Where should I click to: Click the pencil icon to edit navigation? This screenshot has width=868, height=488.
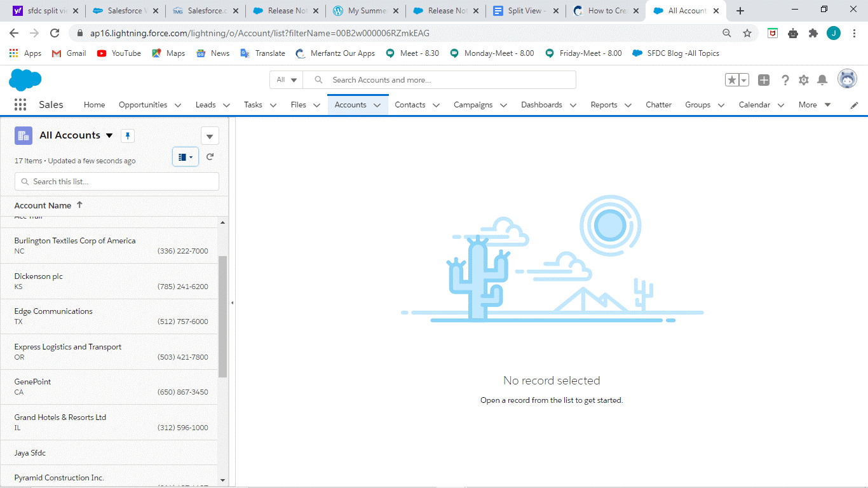854,105
